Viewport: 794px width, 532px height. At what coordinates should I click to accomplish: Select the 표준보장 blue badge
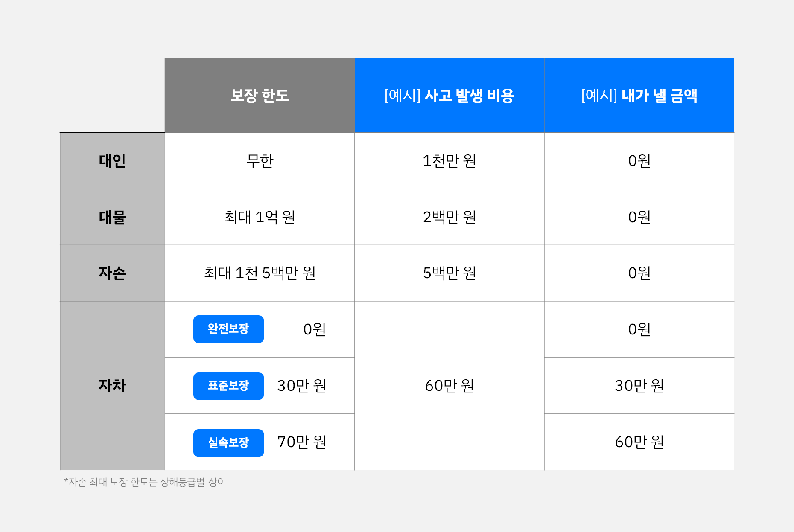tap(228, 386)
